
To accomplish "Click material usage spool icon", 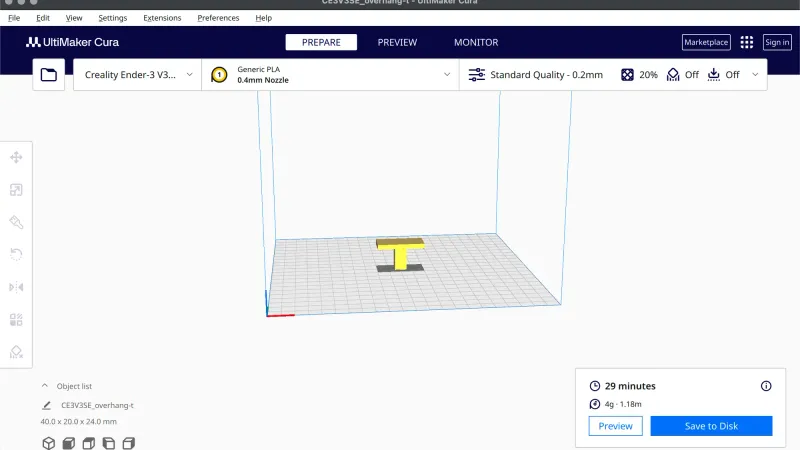I will [x=594, y=404].
